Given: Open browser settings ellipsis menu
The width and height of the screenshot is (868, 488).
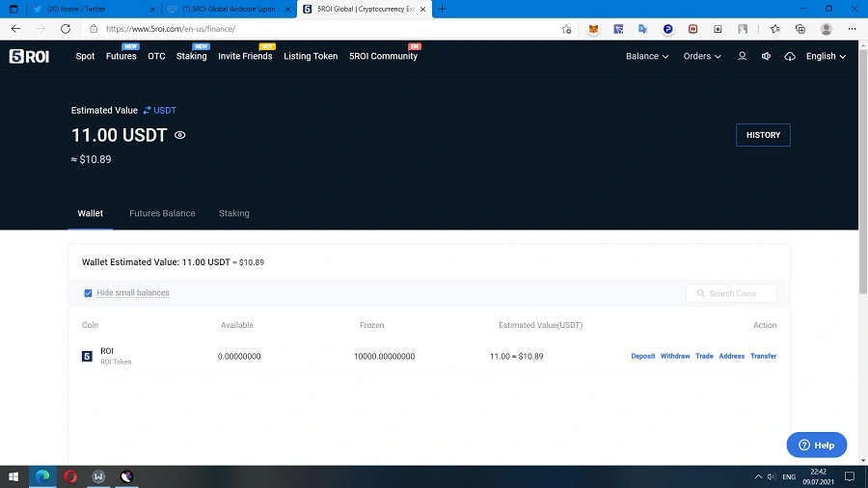Looking at the screenshot, I should point(852,29).
